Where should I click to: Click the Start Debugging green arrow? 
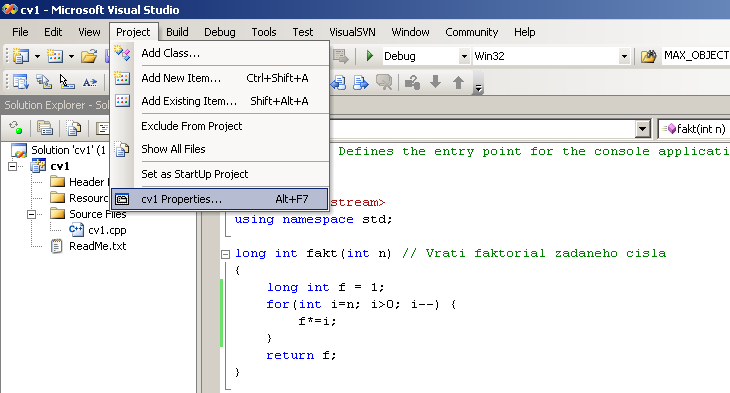click(370, 56)
